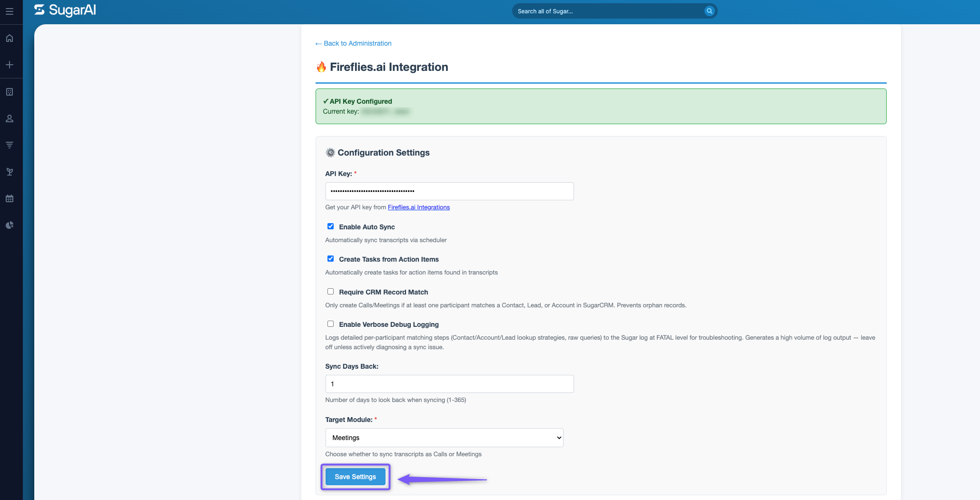
Task: Click the 'Target Module:' field label
Action: click(x=349, y=420)
